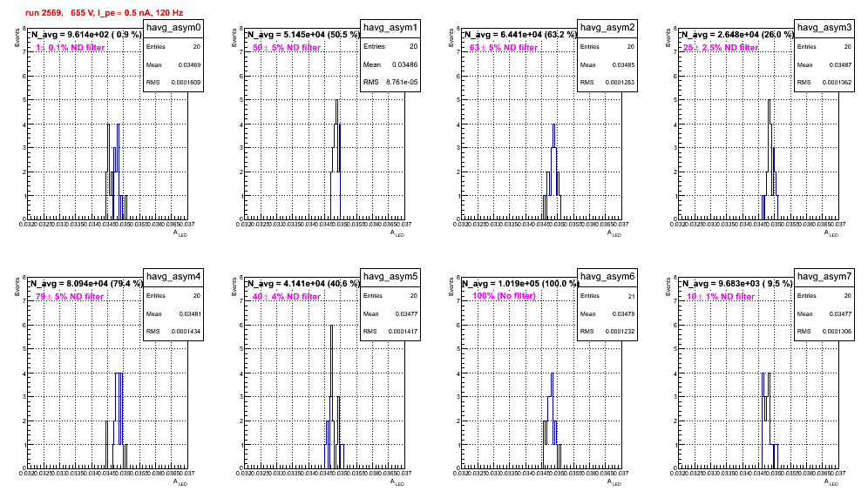
Task: Click the blue histogram in the havg_asym0 plot
Action: (116, 172)
